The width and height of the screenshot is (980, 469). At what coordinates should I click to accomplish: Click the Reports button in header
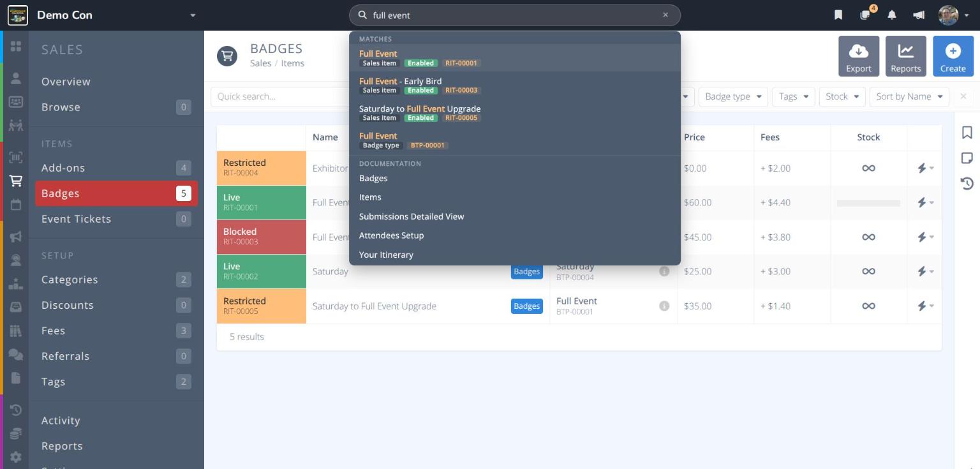click(x=906, y=56)
